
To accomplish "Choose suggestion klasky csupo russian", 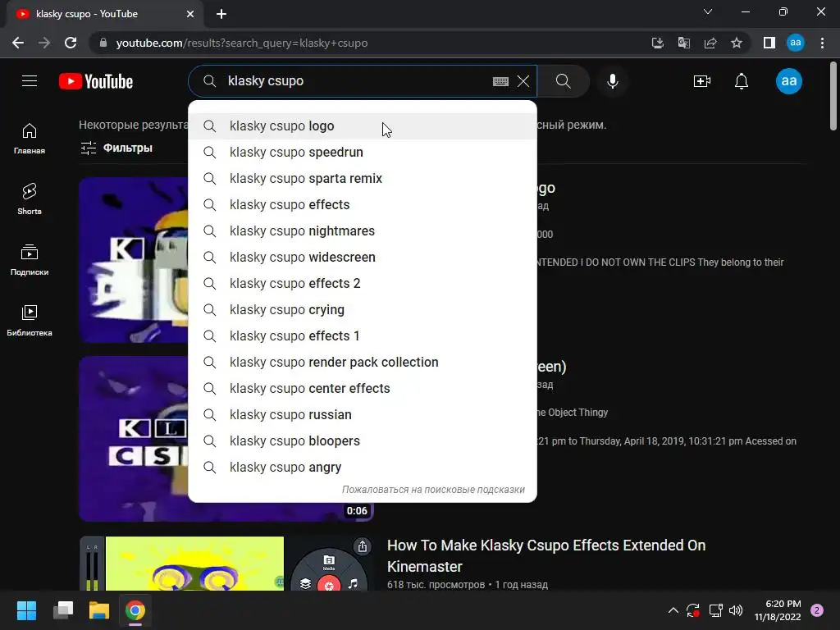I will point(363,414).
